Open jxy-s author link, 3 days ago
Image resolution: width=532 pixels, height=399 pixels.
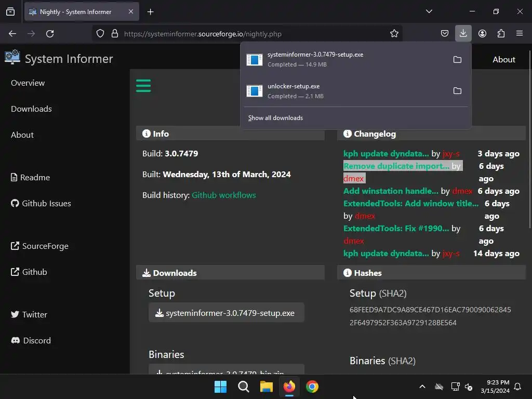click(451, 154)
